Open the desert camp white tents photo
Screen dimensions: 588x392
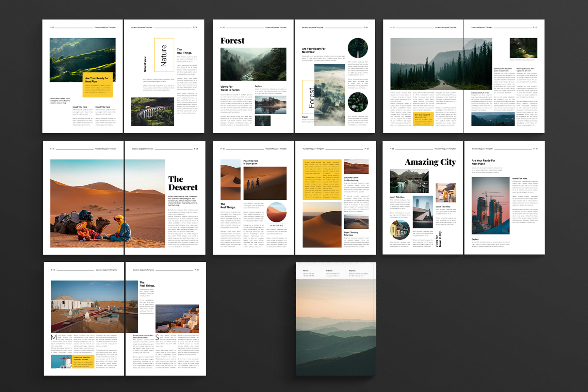point(88,306)
